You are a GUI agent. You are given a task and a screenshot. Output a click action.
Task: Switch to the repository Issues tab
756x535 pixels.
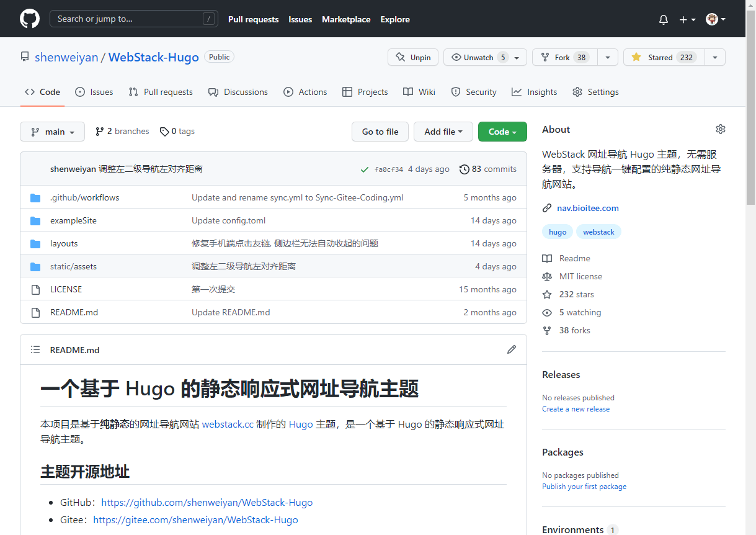pos(94,92)
